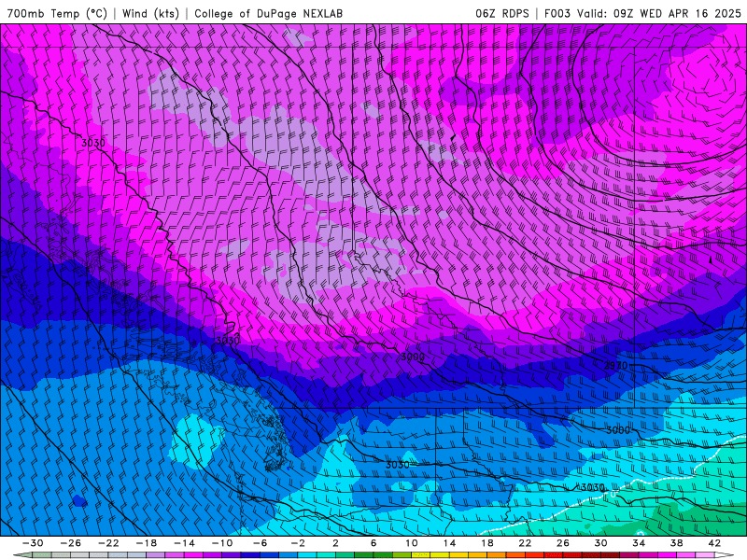This screenshot has height=560, width=747.
Task: Click the -22 value on the color scale
Action: [108, 543]
